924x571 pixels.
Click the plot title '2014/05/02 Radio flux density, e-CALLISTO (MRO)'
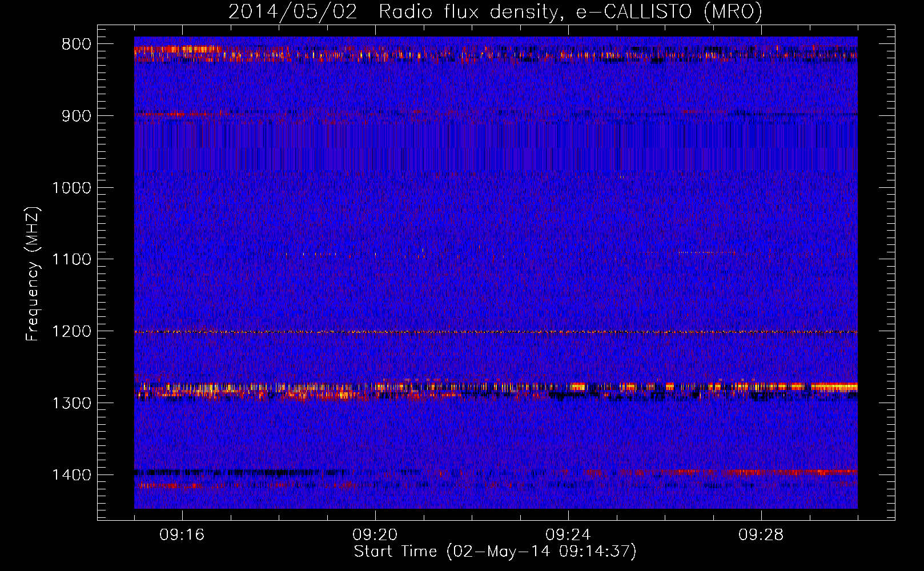point(495,11)
